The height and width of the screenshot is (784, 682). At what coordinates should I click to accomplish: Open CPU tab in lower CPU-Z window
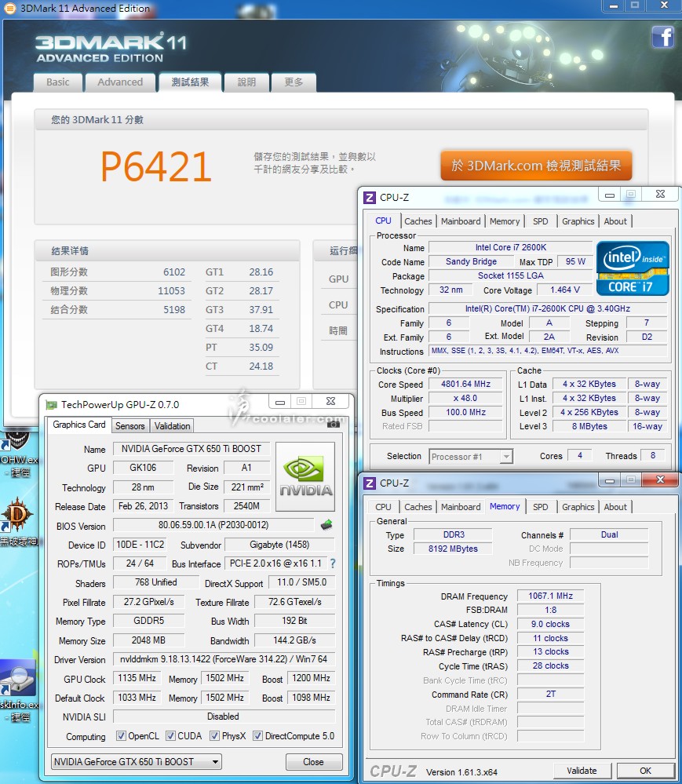click(x=383, y=506)
